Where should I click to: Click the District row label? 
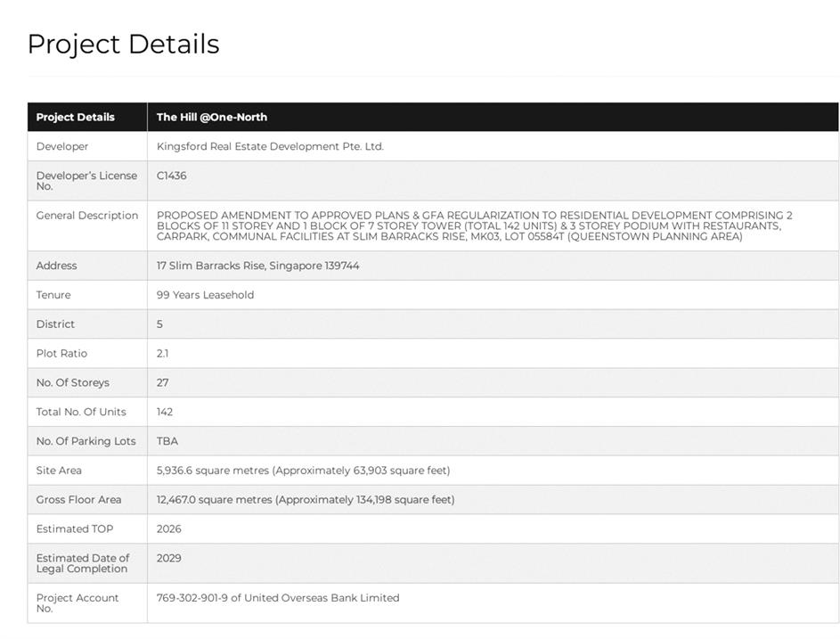point(55,324)
